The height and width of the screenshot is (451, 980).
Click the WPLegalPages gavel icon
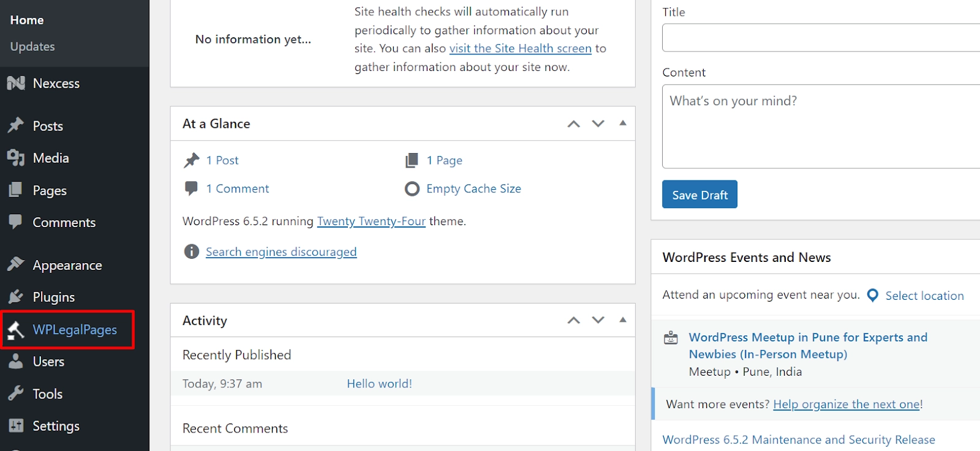(x=16, y=330)
